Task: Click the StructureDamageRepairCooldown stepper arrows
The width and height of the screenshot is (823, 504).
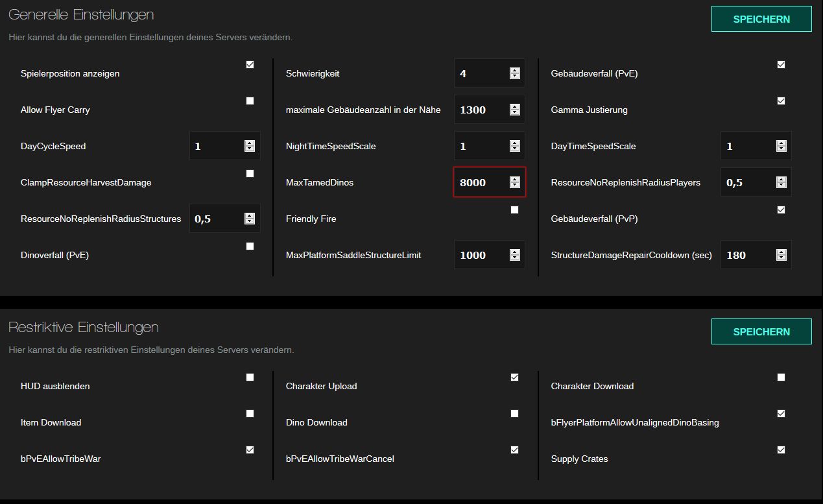Action: tap(781, 255)
